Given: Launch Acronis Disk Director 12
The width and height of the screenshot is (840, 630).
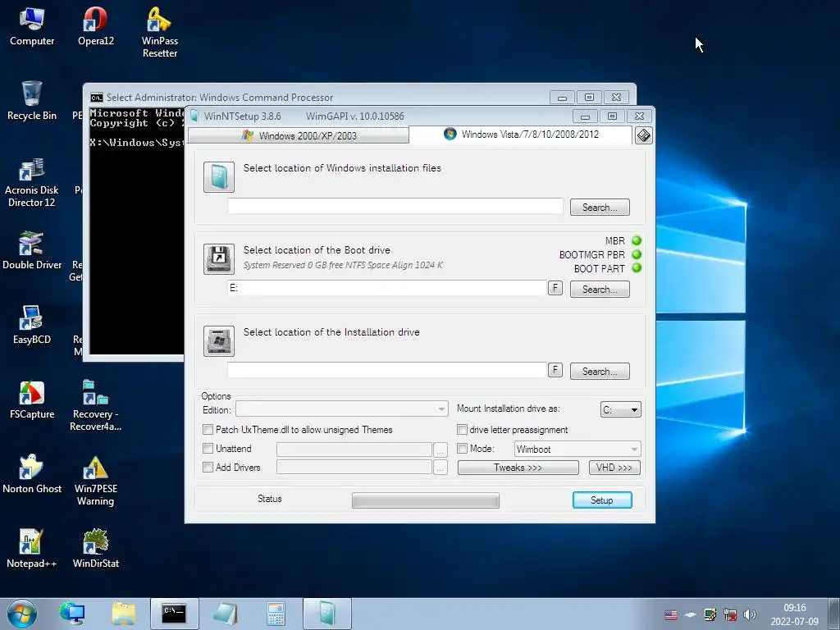Looking at the screenshot, I should pyautogui.click(x=32, y=182).
